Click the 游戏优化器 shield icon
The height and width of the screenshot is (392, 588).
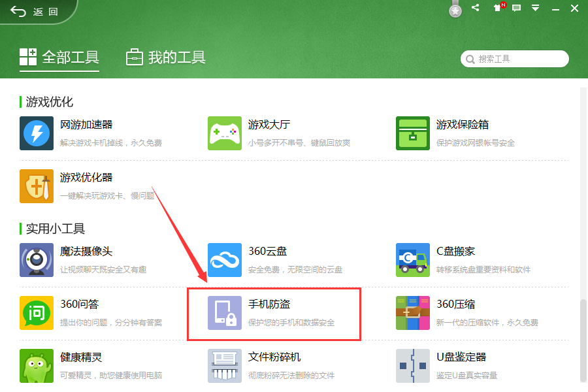pyautogui.click(x=37, y=186)
